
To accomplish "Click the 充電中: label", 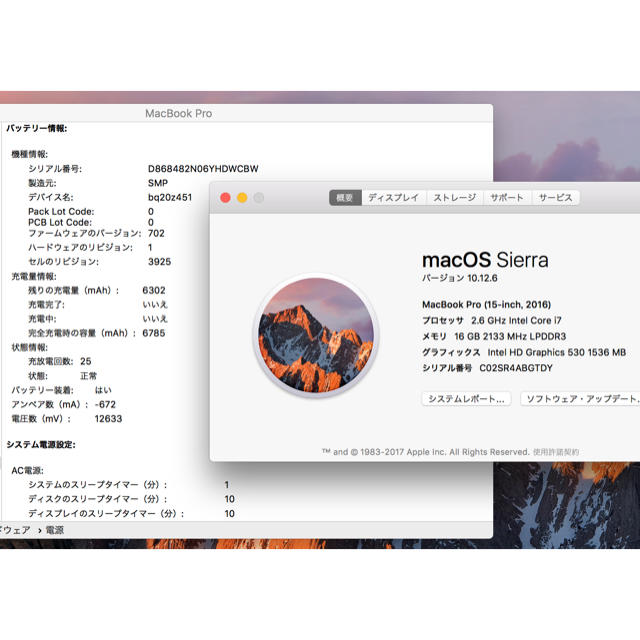I will (x=42, y=319).
